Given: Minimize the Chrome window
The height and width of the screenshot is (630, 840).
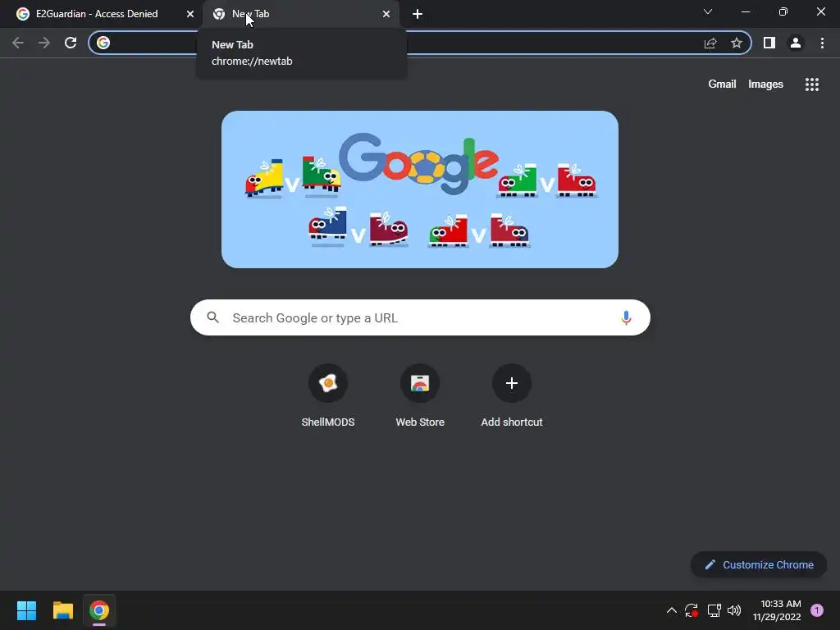Looking at the screenshot, I should 745,11.
